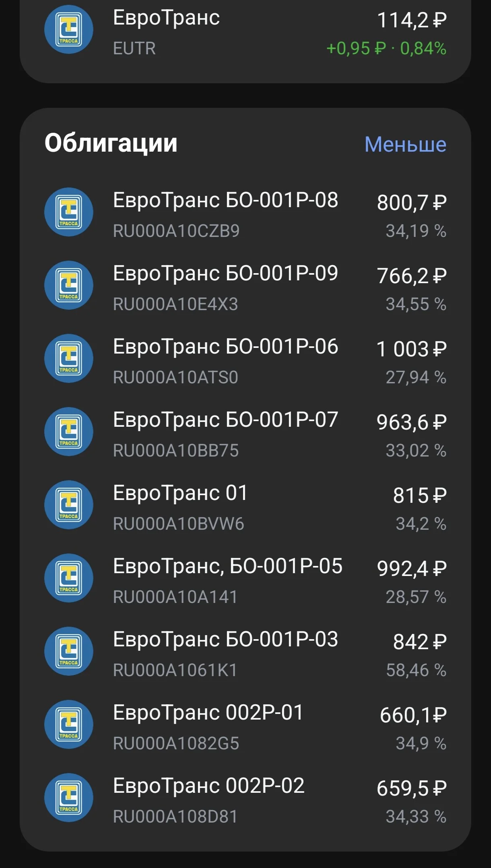The width and height of the screenshot is (491, 868).
Task: Tap logo icon of ЕвроТранс БО-001Р-09 bond
Action: [69, 285]
